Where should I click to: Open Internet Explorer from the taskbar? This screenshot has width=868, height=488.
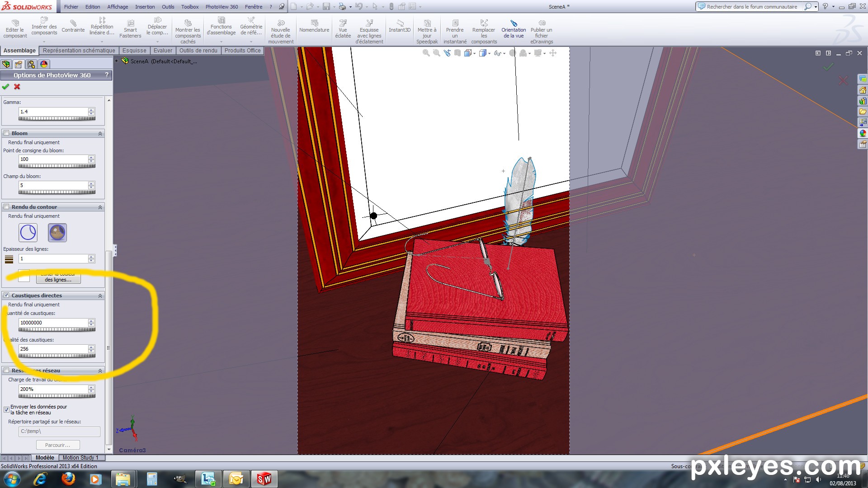(x=40, y=479)
